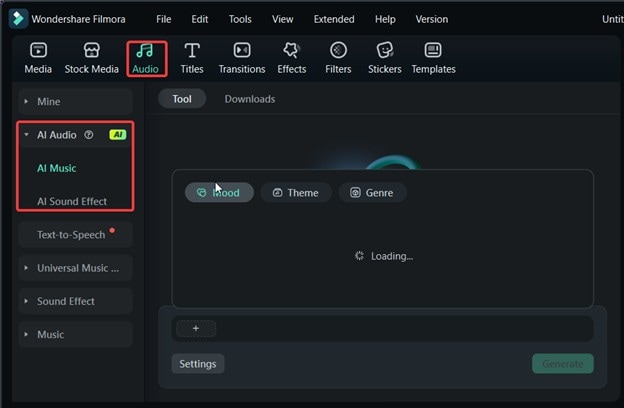Open the Media panel icon
Screen dimensions: 624x408
(38, 51)
